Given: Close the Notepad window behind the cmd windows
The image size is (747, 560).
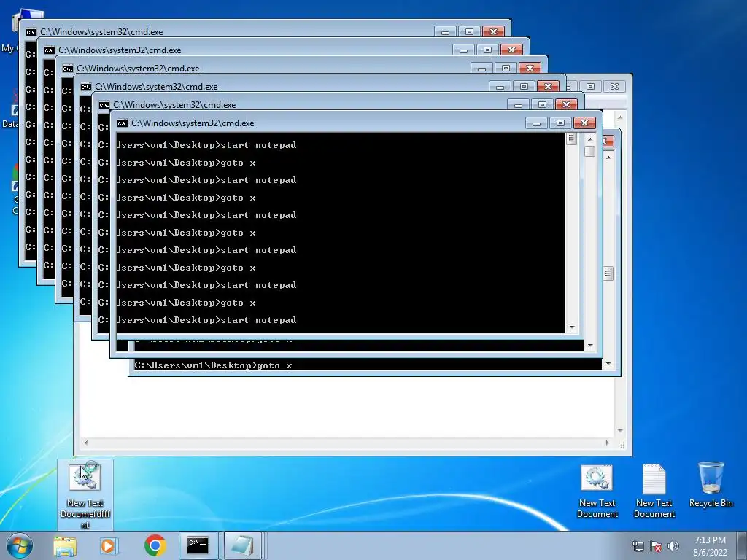Looking at the screenshot, I should (614, 86).
